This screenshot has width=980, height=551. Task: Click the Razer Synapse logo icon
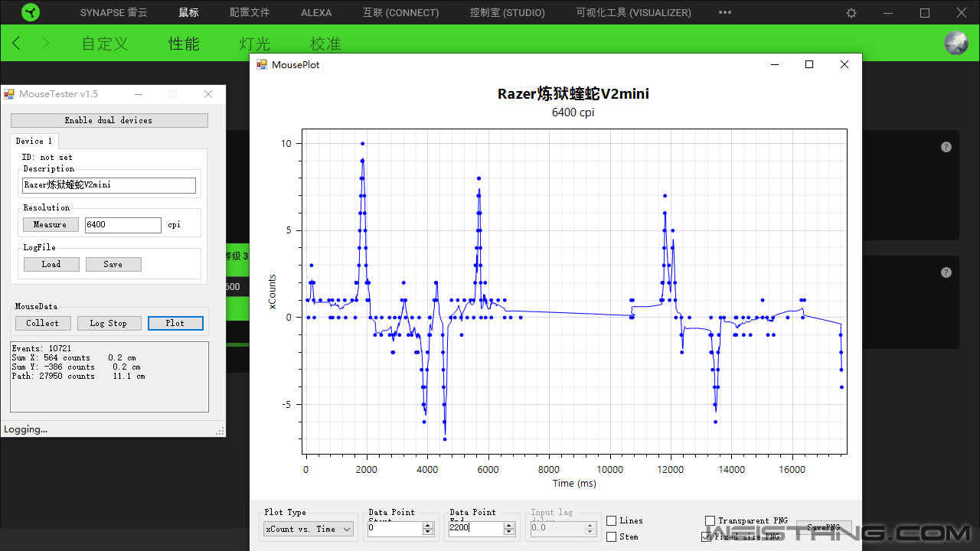[x=31, y=12]
